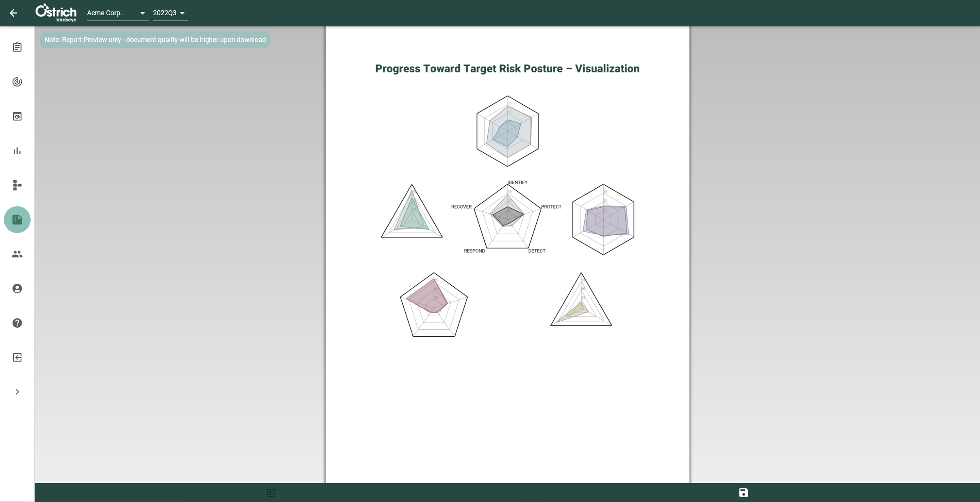Open the bar chart analytics icon
This screenshot has height=502, width=980.
pyautogui.click(x=17, y=151)
